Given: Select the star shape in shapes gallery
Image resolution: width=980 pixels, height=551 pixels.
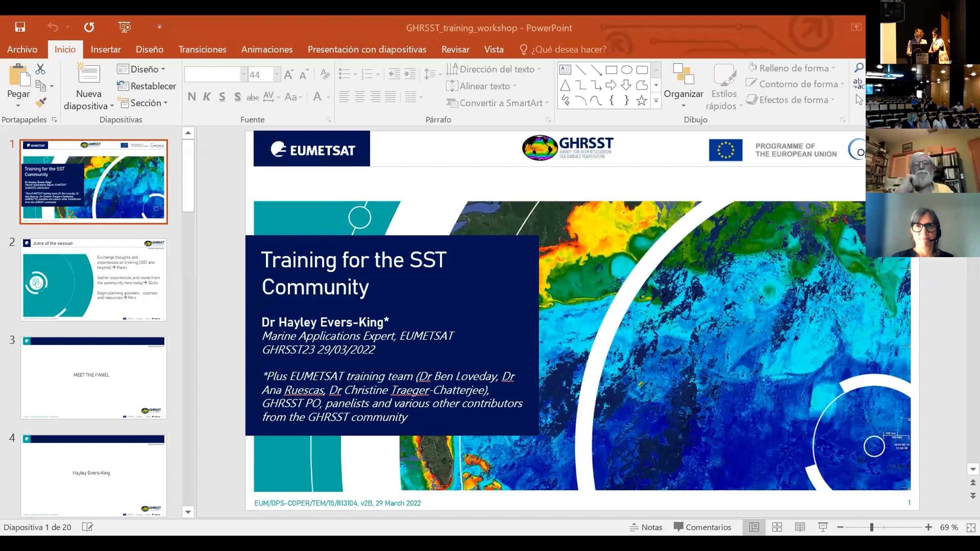Looking at the screenshot, I should (x=641, y=100).
